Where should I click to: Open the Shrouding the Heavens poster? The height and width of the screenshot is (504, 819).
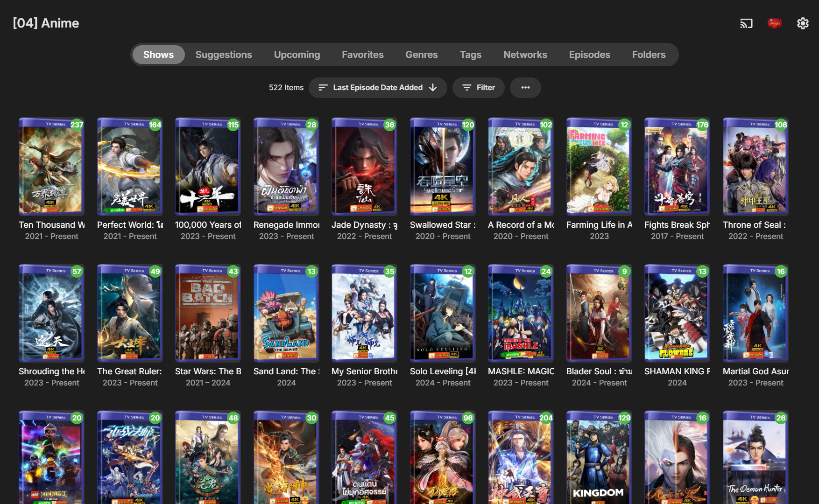[x=51, y=313]
